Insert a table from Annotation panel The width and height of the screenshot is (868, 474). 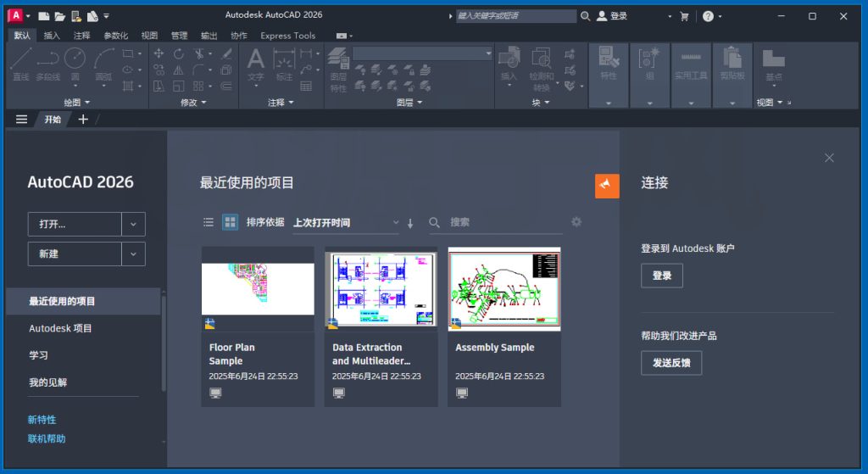306,86
